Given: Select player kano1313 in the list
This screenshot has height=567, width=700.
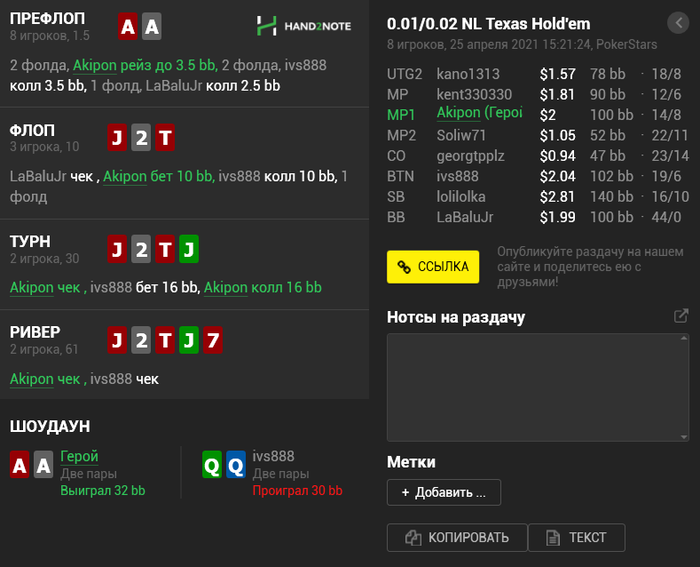Looking at the screenshot, I should [468, 74].
